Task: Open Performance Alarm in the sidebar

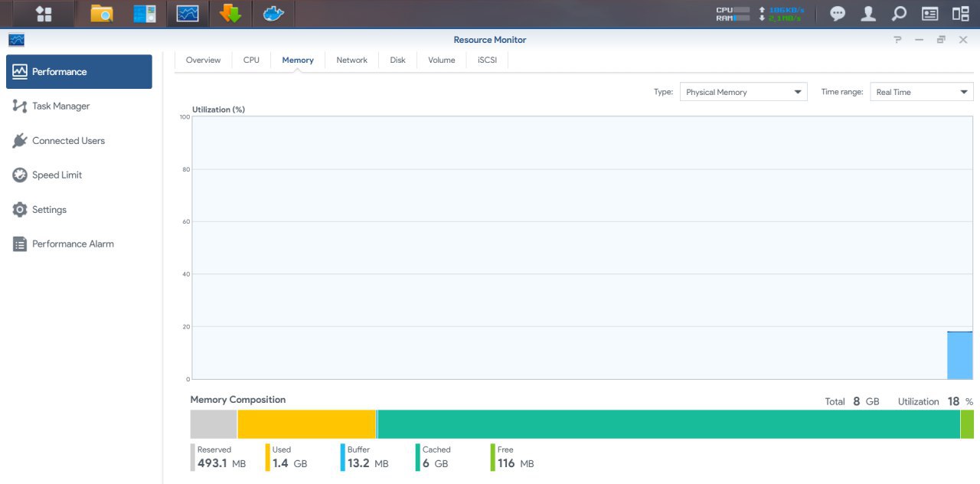Action: (x=79, y=244)
